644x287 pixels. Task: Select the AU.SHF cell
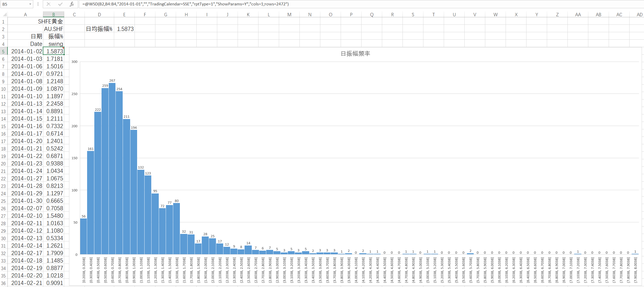click(54, 29)
